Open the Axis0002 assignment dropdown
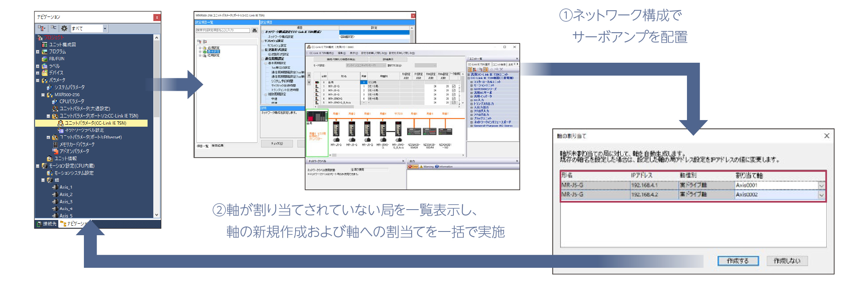The width and height of the screenshot is (868, 281). click(821, 195)
